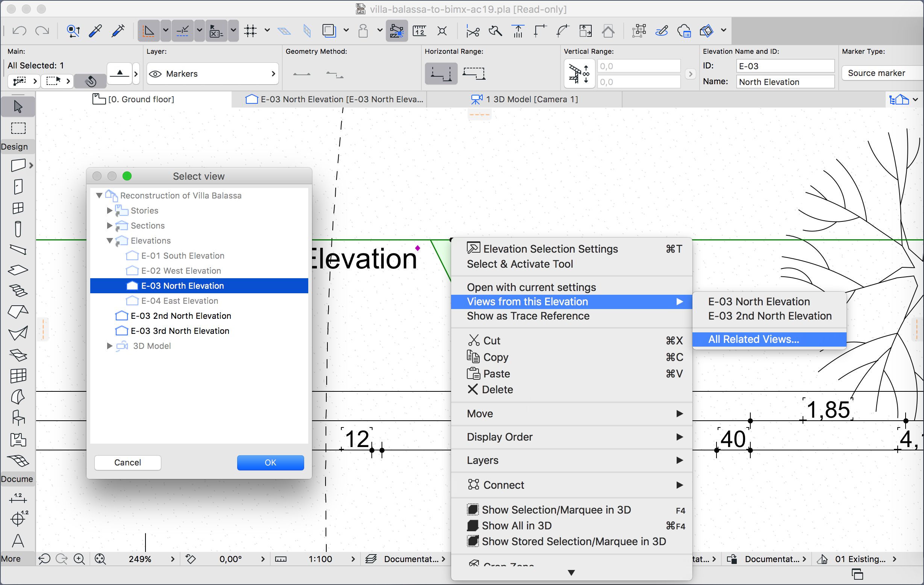924x585 pixels.
Task: Expand the Stories folder in tree
Action: coord(109,211)
